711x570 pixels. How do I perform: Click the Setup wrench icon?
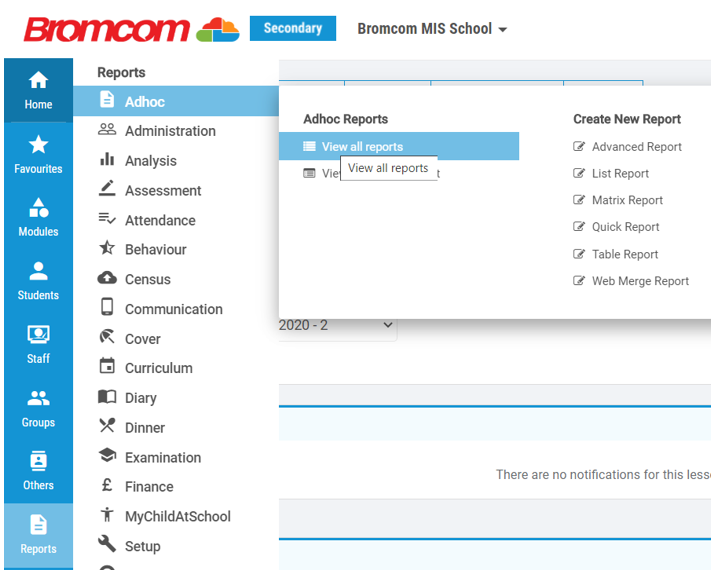pos(107,543)
